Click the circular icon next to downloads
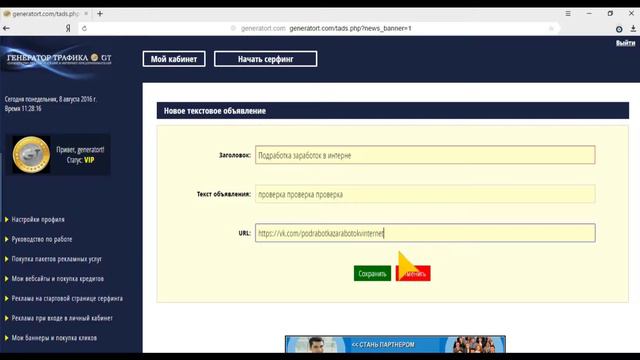This screenshot has height=360, width=640. [619, 29]
